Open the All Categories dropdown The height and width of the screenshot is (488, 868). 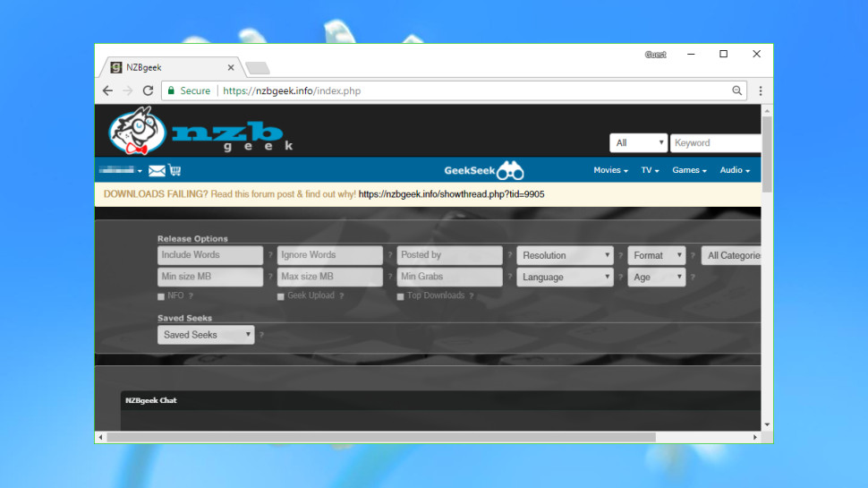[x=731, y=255]
